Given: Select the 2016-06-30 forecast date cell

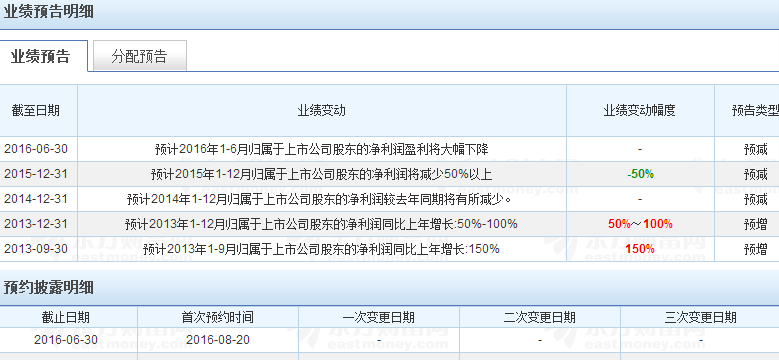Looking at the screenshot, I should coord(36,149).
